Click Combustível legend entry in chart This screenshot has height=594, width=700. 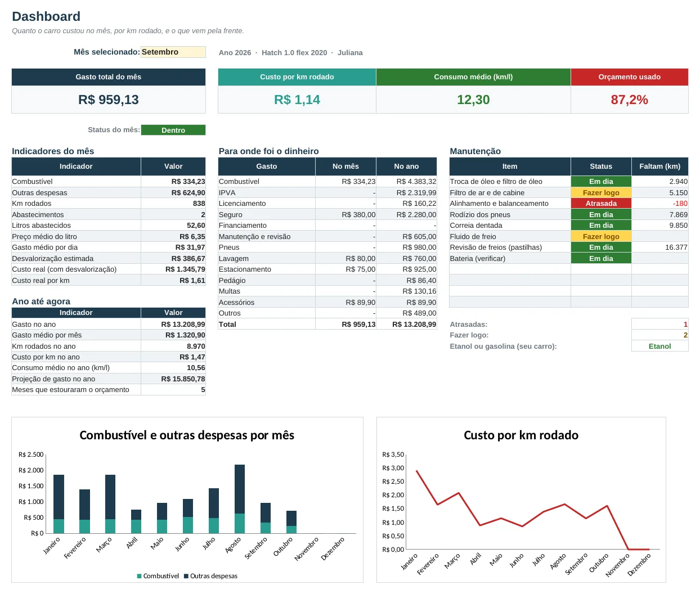click(158, 576)
